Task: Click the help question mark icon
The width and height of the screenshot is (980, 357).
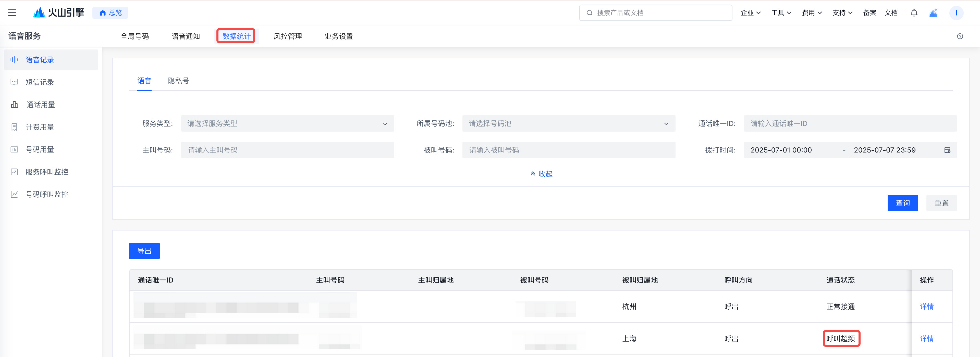Action: pos(960,36)
